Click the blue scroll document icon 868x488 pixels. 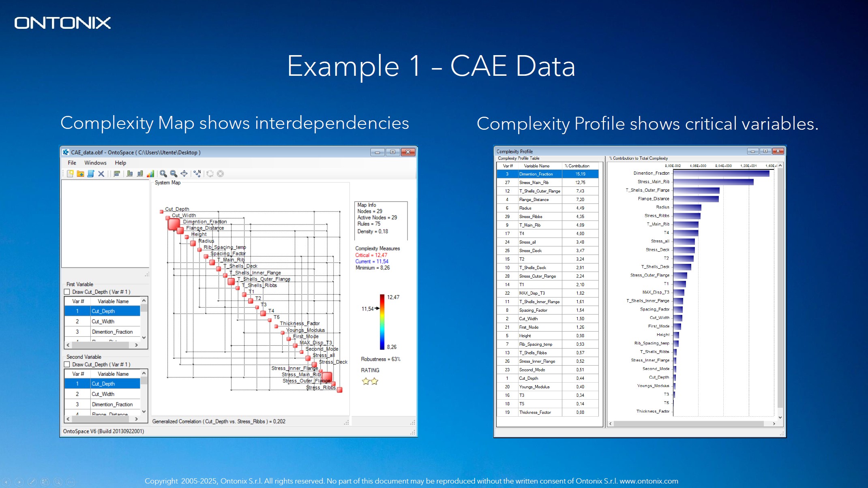(90, 173)
